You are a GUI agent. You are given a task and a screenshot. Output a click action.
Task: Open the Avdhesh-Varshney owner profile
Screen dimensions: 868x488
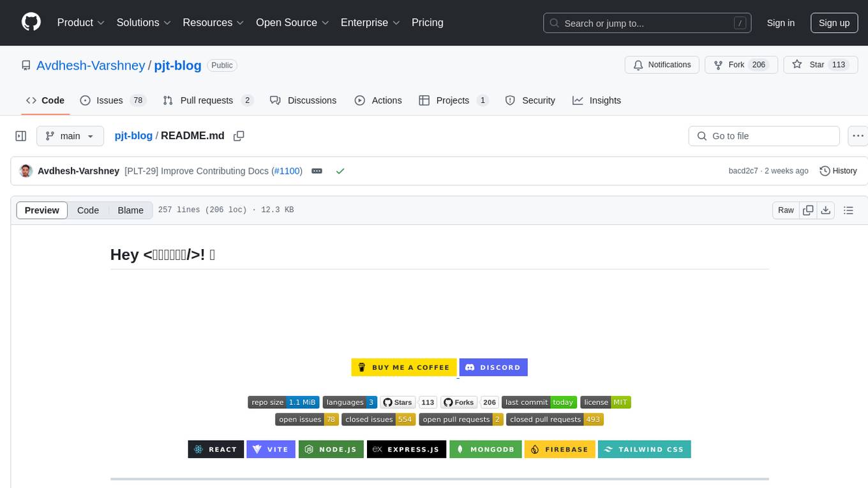91,65
